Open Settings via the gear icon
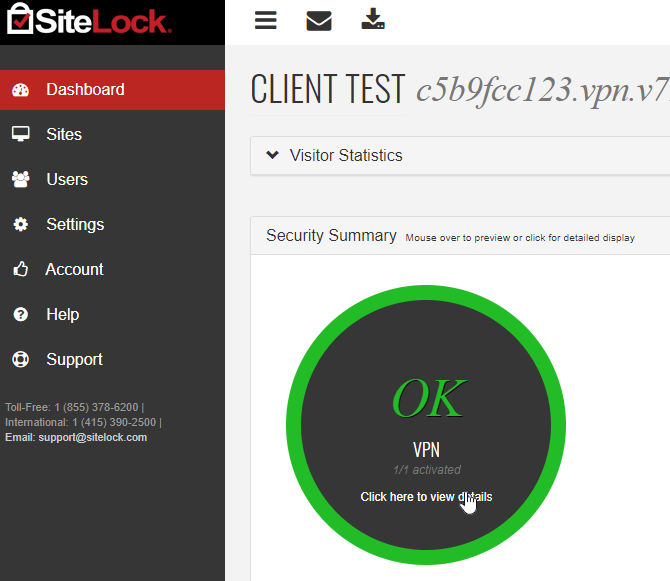 click(20, 224)
